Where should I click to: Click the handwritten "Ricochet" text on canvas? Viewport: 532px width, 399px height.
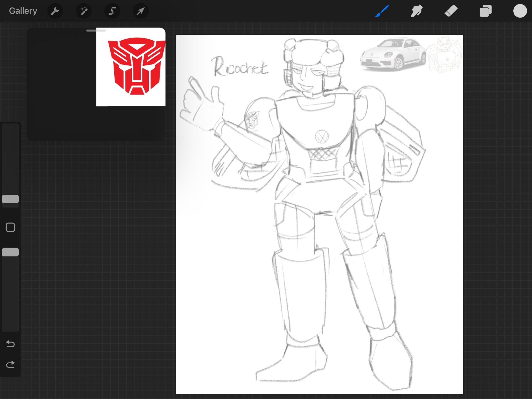[x=240, y=66]
